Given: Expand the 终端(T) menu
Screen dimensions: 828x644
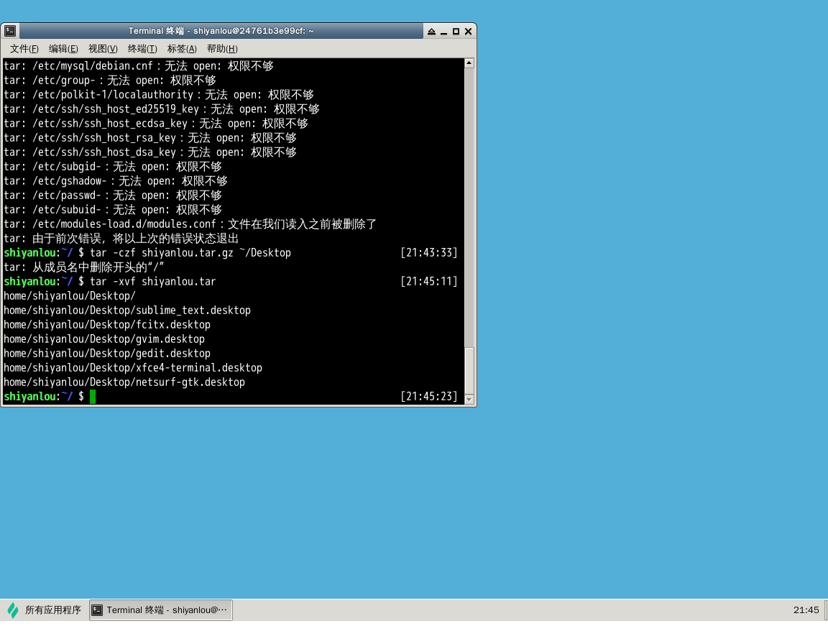Looking at the screenshot, I should pos(142,49).
